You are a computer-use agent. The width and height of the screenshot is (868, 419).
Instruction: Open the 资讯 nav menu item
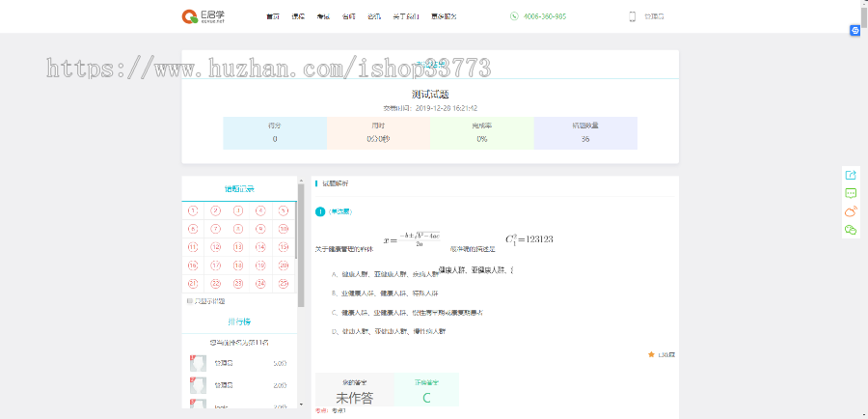374,16
